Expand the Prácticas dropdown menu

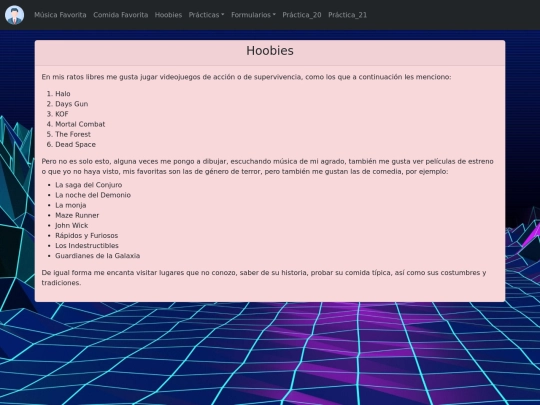[206, 15]
